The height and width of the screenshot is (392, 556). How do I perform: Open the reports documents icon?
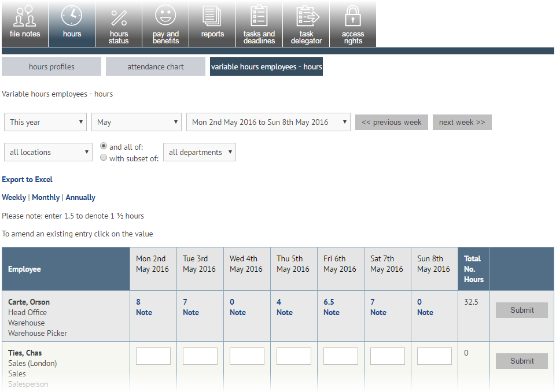(x=212, y=24)
